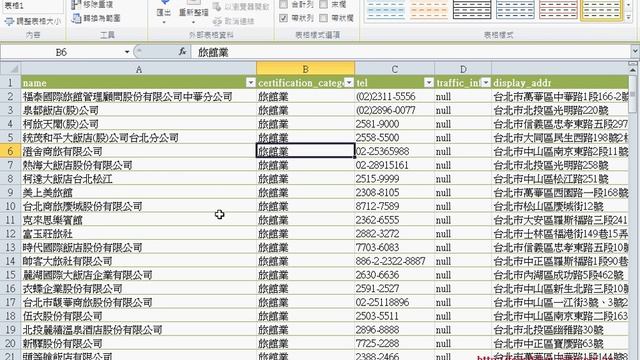
Task: Select address cell 台北市北投區幽雅路30號
Action: (560, 329)
